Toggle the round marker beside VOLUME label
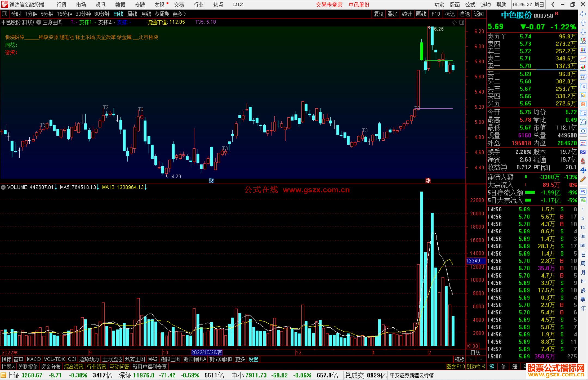 click(3, 187)
